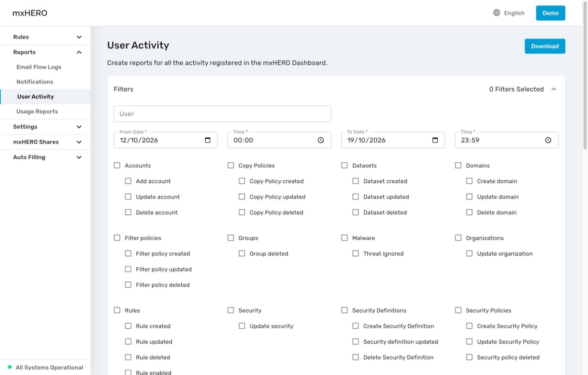Check the Malware category checkbox
Viewport: 588px width, 375px height.
344,238
